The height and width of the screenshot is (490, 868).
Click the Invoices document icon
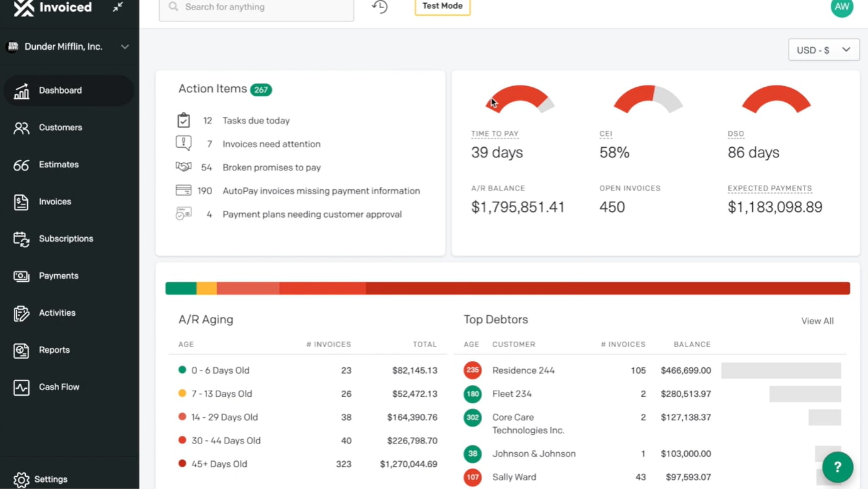21,202
